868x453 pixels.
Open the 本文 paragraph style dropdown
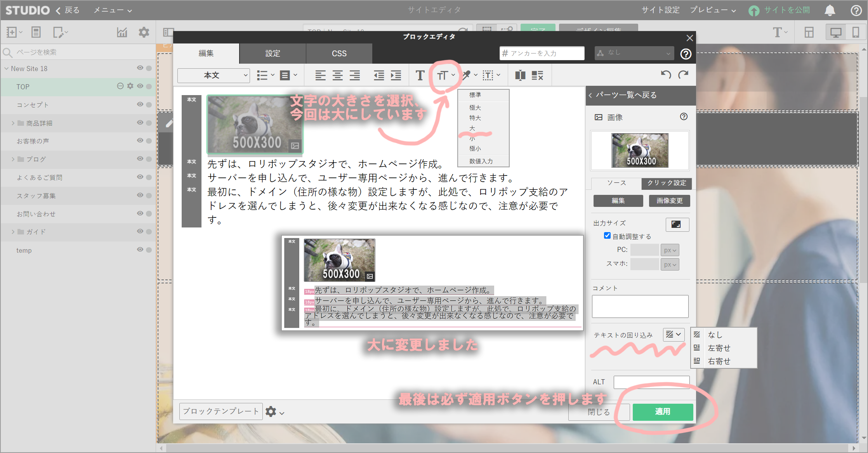click(x=213, y=75)
